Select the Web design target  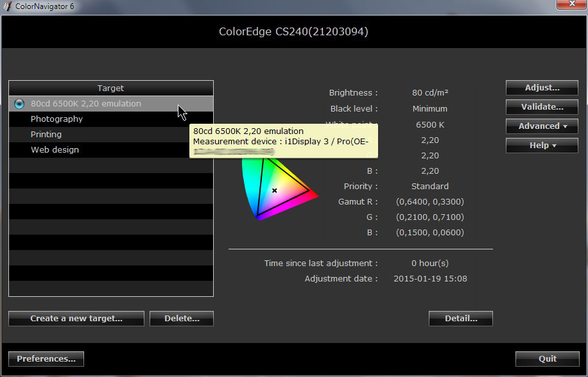111,150
